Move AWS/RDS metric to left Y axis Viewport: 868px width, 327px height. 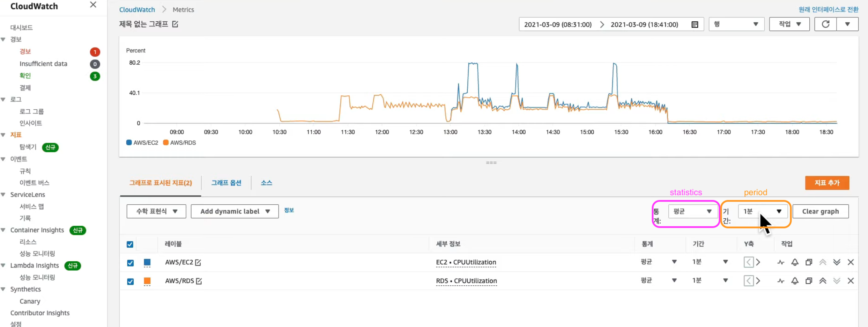pyautogui.click(x=748, y=281)
